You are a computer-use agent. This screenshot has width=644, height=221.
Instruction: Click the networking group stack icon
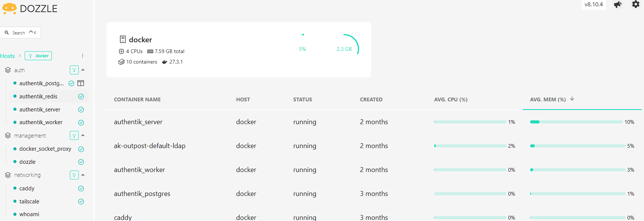pos(8,175)
